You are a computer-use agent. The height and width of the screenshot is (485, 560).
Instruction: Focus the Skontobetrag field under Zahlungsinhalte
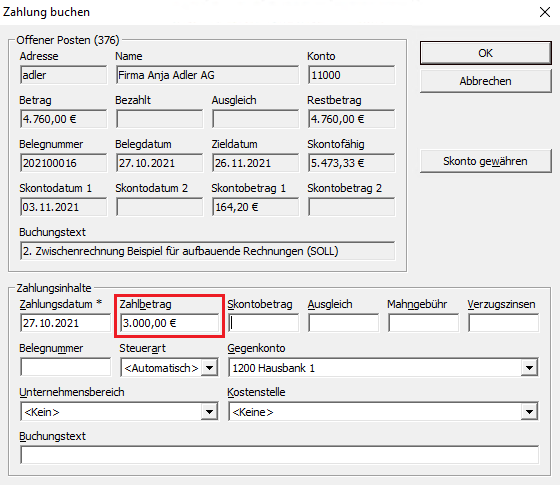click(263, 323)
